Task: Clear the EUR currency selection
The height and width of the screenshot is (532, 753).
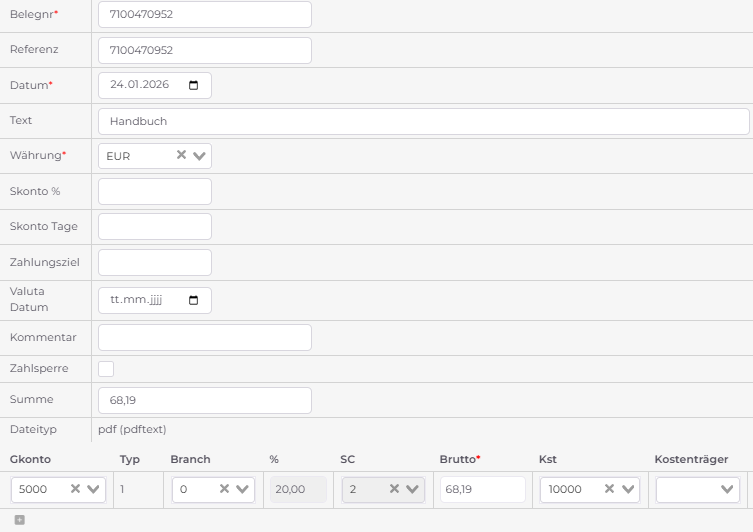Action: pyautogui.click(x=181, y=155)
